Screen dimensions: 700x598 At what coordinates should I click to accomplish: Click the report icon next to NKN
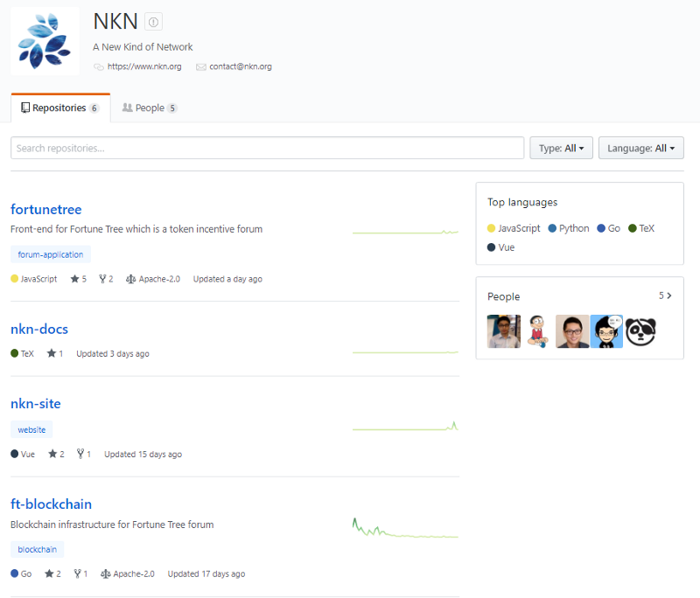click(x=153, y=21)
